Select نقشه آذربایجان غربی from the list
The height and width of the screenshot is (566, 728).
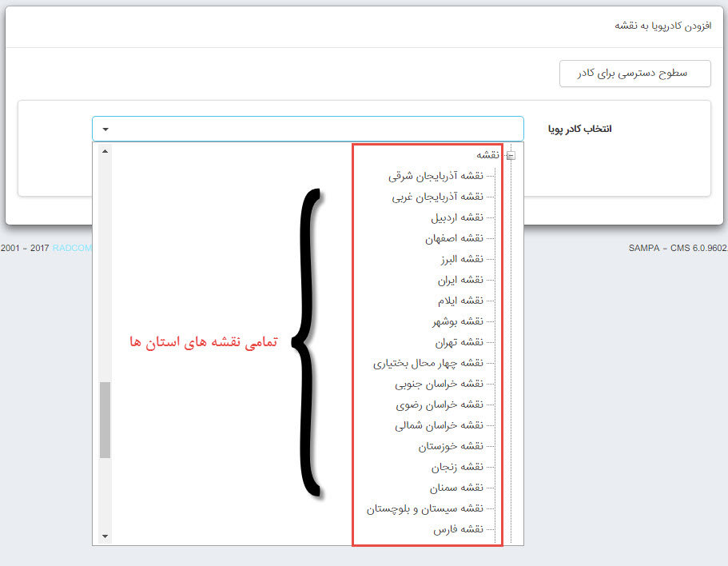[x=437, y=197]
